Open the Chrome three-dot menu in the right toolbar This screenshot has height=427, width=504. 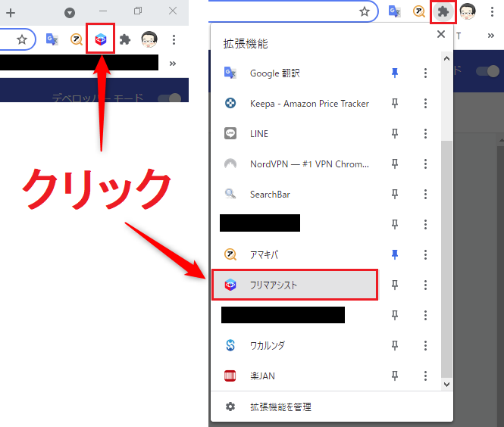click(492, 12)
